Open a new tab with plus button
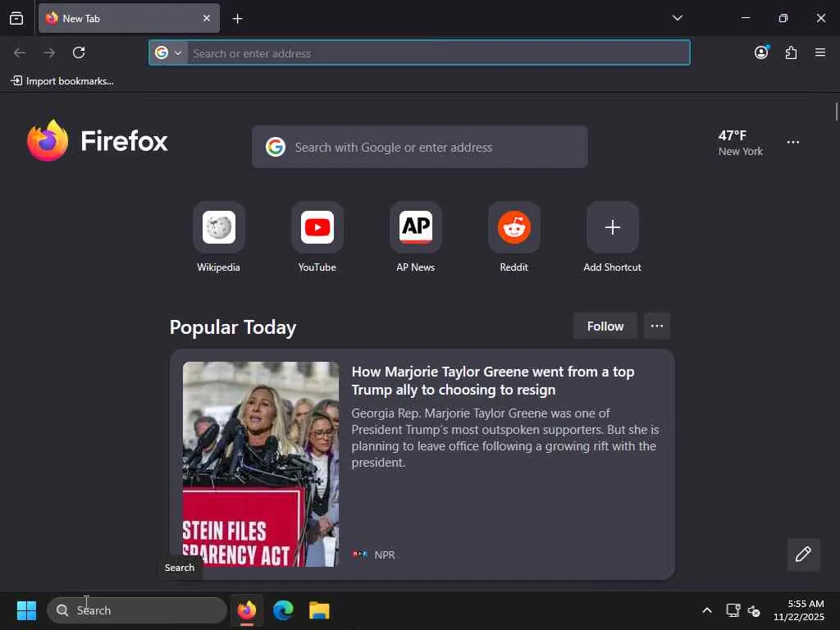 click(x=237, y=19)
